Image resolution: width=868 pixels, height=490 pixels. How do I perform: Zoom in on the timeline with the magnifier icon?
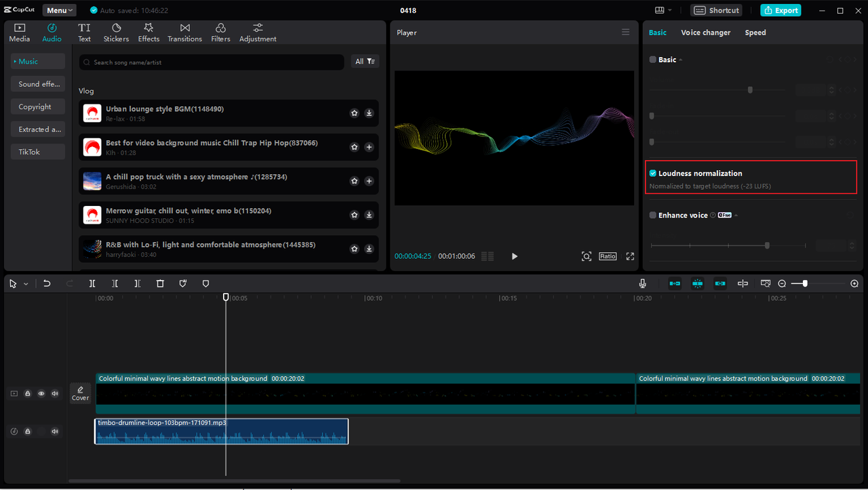pyautogui.click(x=855, y=283)
